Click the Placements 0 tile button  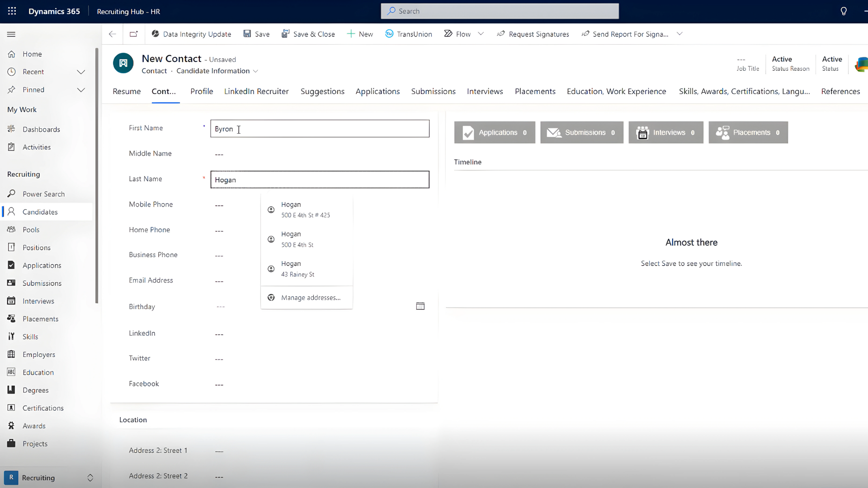coord(748,132)
